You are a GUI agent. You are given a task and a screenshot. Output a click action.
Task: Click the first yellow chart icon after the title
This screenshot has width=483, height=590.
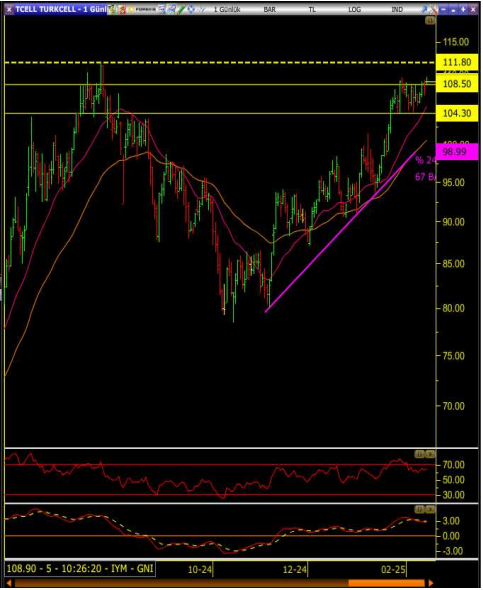[x=112, y=9]
